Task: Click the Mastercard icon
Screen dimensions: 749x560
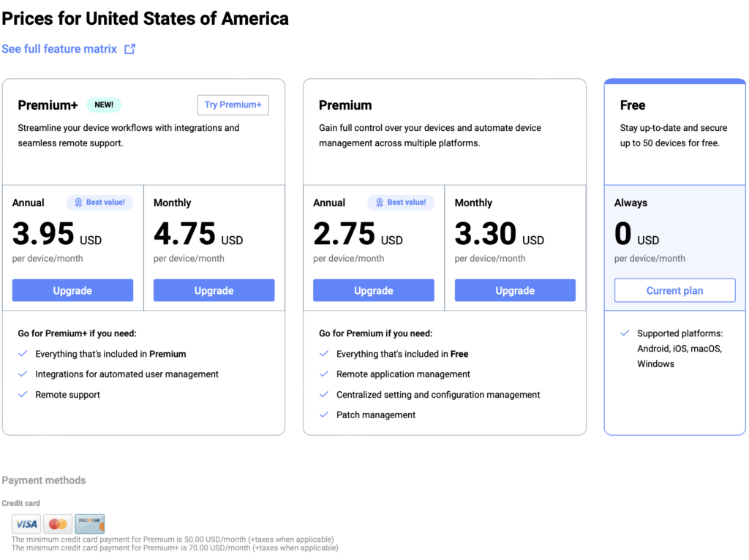Action: (x=59, y=523)
